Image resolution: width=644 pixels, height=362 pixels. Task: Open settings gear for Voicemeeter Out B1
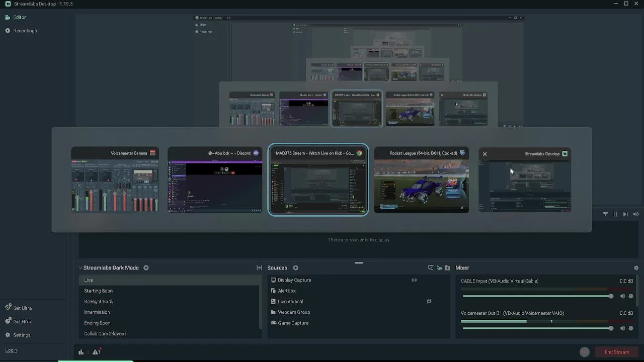pos(631,328)
